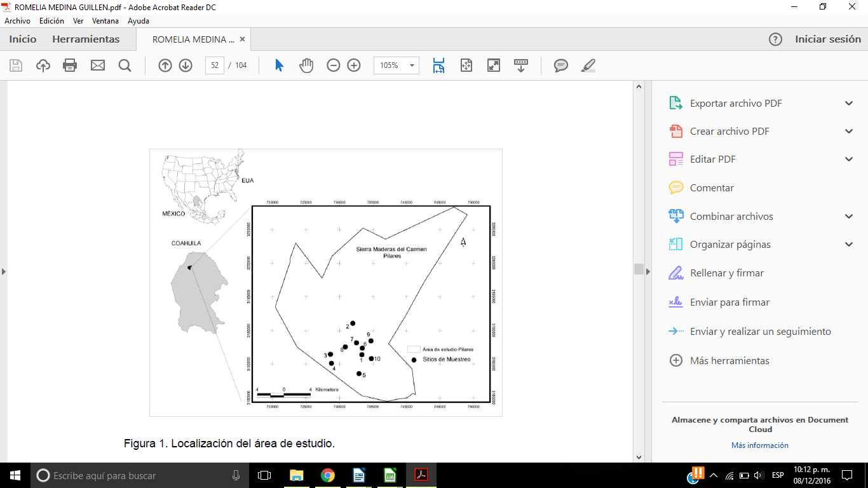Viewport: 868px width, 488px height.
Task: Open the Más información link
Action: (x=759, y=445)
